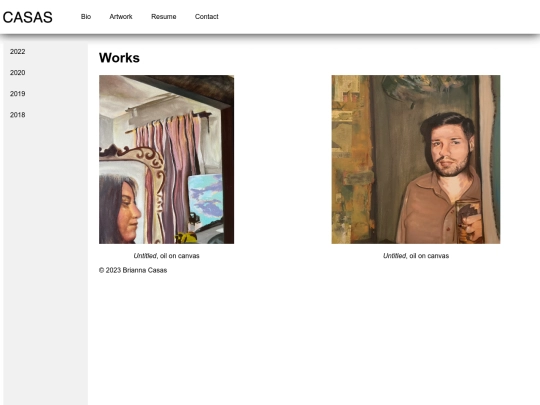This screenshot has height=405, width=540.
Task: Click caption under the man portrait
Action: [x=416, y=256]
